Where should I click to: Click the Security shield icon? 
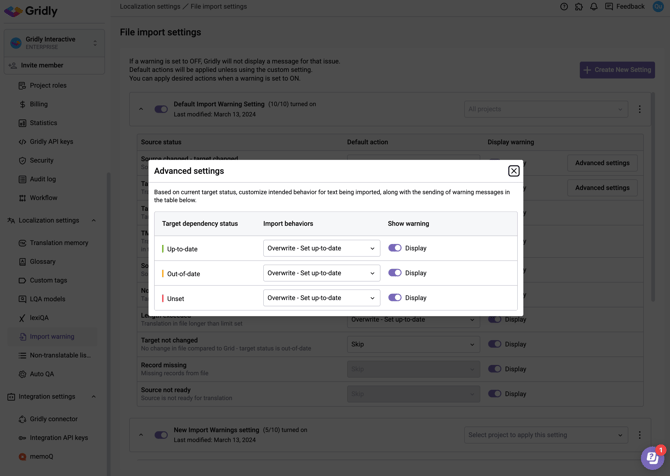pyautogui.click(x=22, y=160)
